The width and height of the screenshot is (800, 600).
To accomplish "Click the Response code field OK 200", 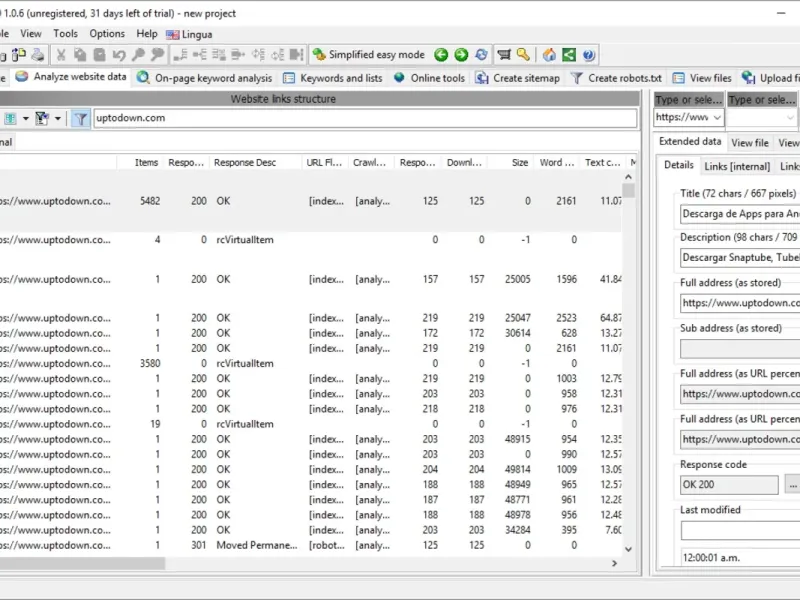I will (x=730, y=485).
